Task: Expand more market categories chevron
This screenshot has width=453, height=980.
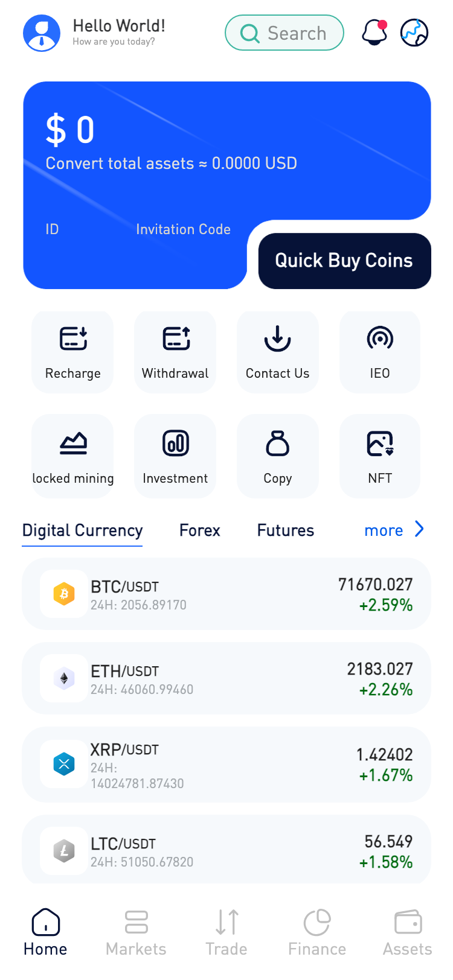Action: (x=420, y=529)
